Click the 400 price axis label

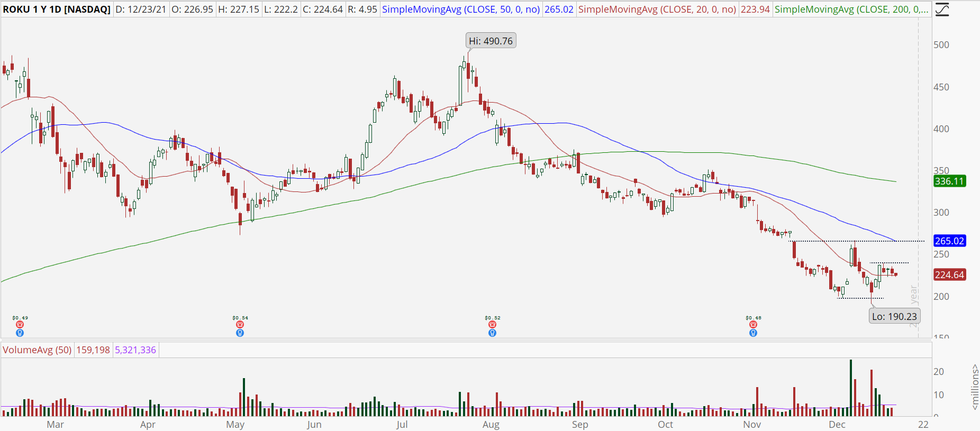pos(941,129)
